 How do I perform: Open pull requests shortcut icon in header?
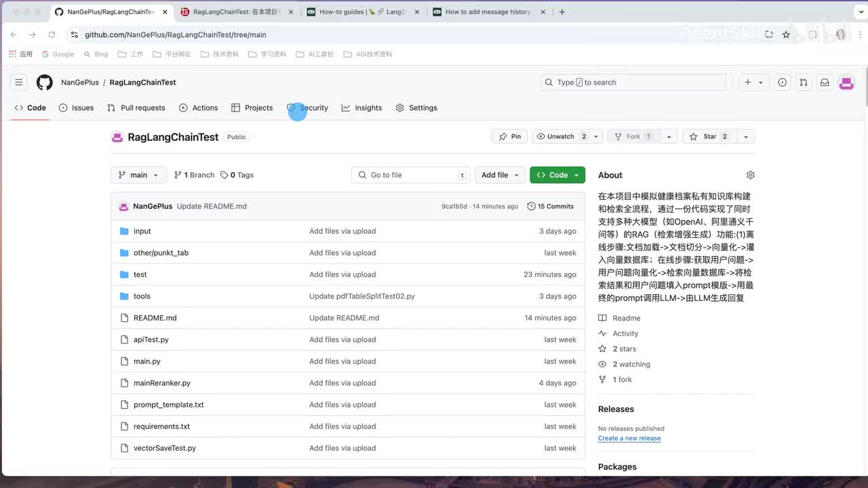804,83
